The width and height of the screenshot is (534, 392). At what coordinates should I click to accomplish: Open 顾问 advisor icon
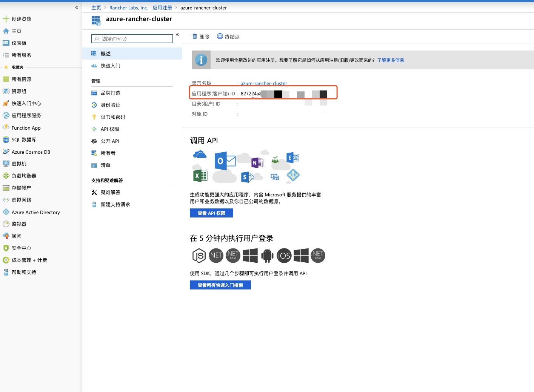click(x=6, y=236)
